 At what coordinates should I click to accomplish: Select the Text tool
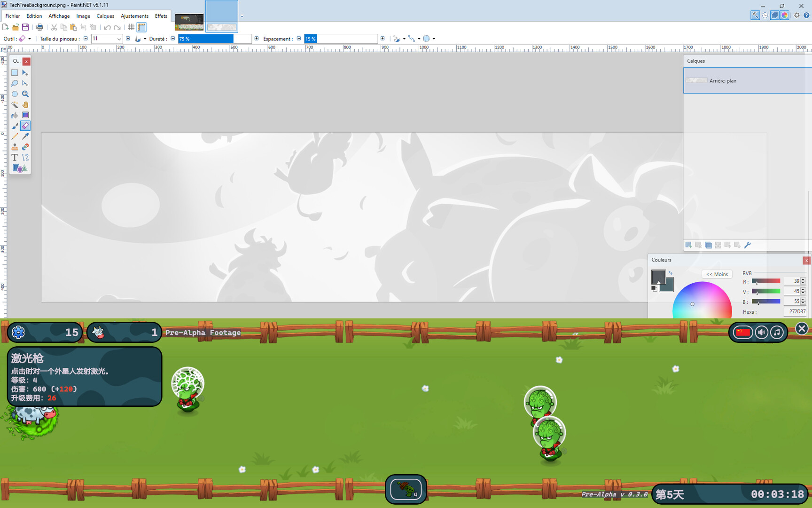point(15,158)
